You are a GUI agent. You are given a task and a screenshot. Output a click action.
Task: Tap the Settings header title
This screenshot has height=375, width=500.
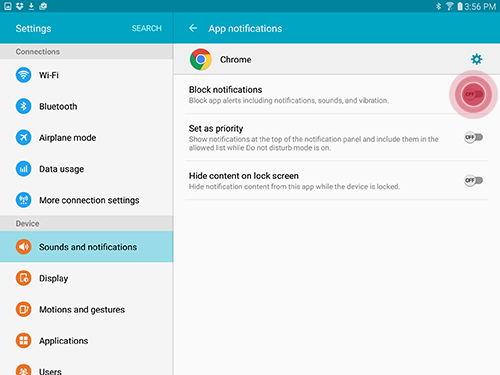coord(33,29)
